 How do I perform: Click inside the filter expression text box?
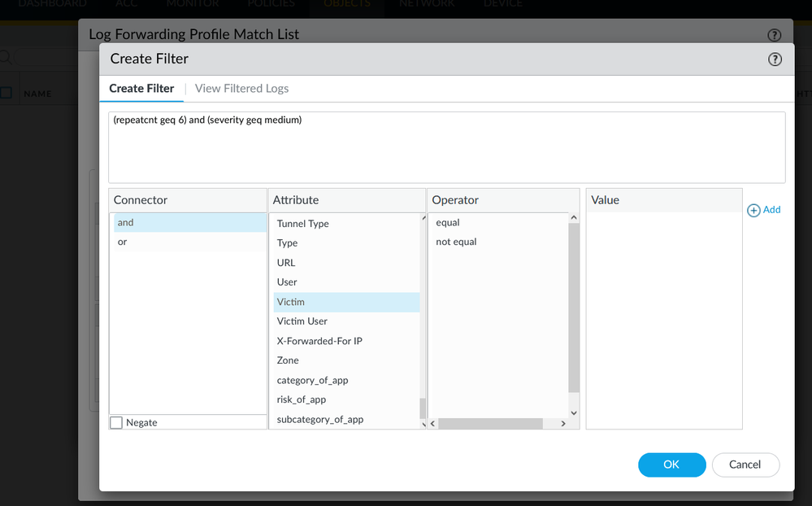tap(446, 147)
